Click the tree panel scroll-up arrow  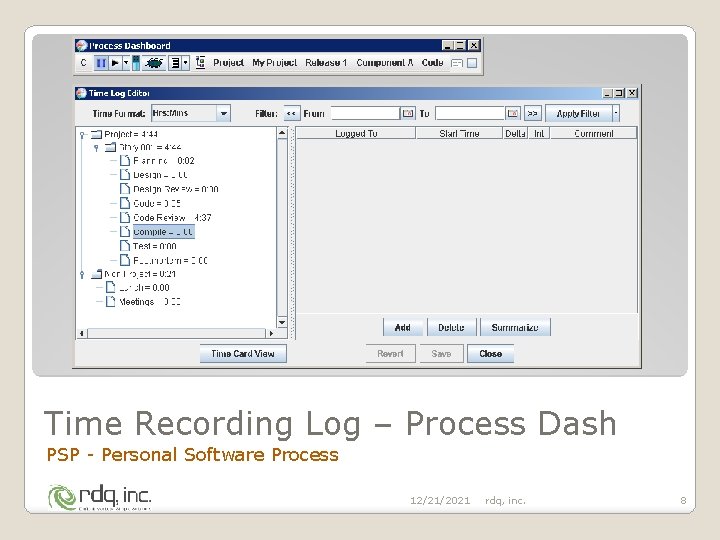pyautogui.click(x=282, y=133)
